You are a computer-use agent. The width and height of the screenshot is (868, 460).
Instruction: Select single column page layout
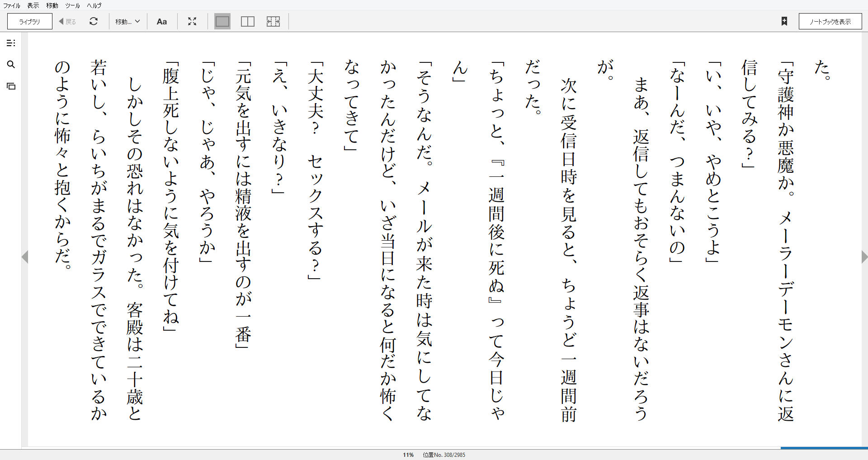(x=222, y=21)
